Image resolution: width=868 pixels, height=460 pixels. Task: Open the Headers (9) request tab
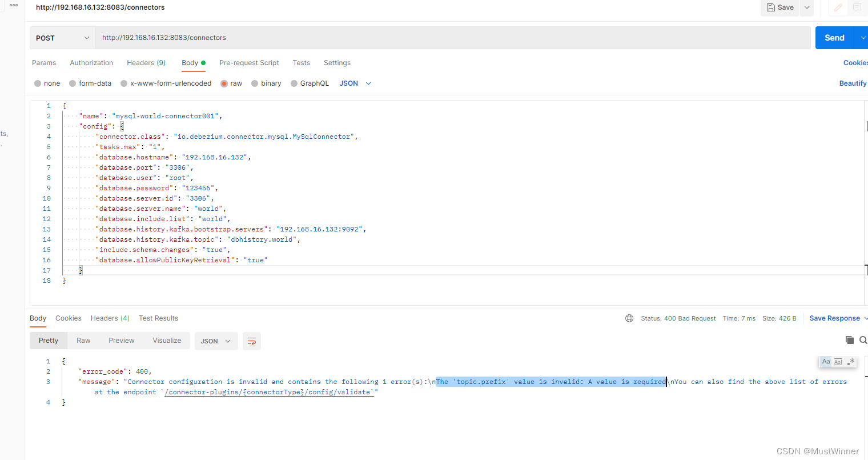pos(146,63)
